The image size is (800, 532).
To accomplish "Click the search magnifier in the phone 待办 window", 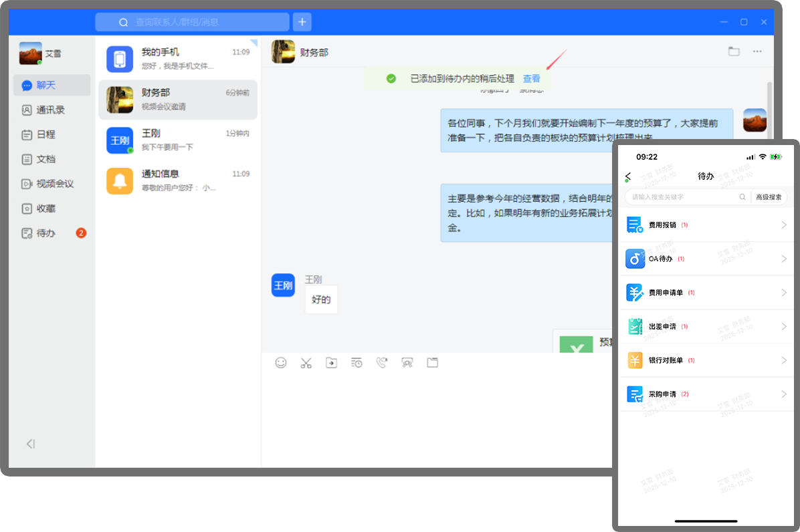I will point(742,197).
